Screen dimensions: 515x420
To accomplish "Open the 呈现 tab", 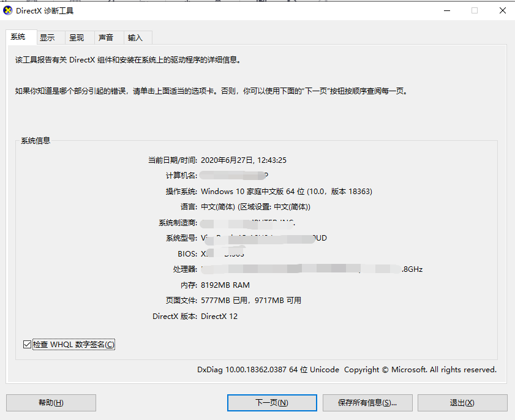I will point(80,38).
